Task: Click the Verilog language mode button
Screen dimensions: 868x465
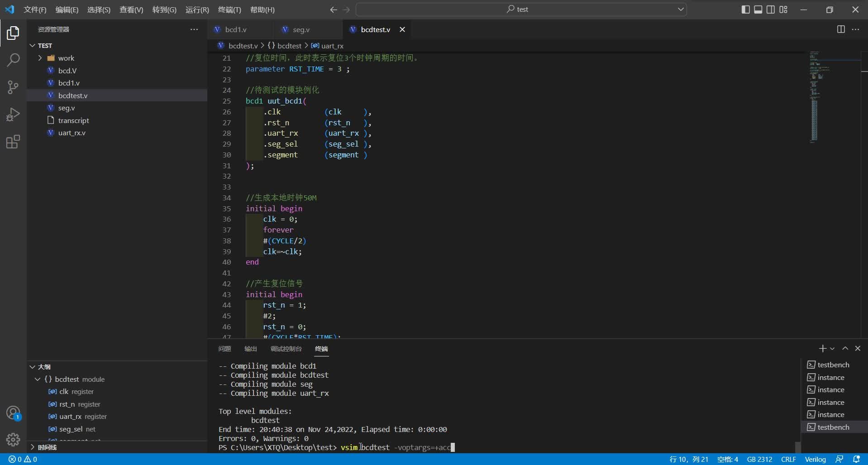Action: pyautogui.click(x=815, y=459)
